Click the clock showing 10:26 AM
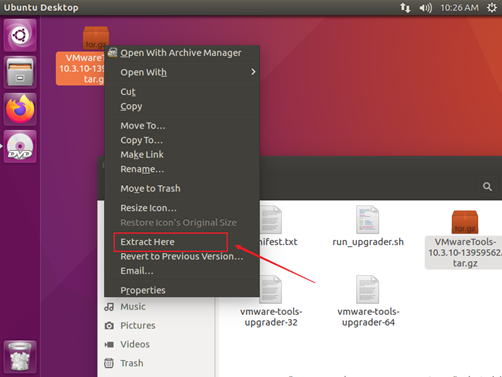Image resolution: width=502 pixels, height=377 pixels. tap(459, 7)
